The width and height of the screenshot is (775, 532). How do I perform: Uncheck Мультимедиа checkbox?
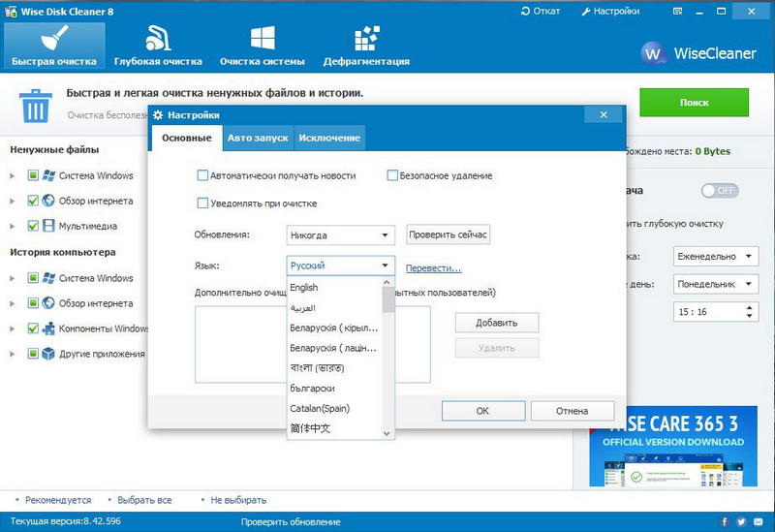(x=33, y=226)
